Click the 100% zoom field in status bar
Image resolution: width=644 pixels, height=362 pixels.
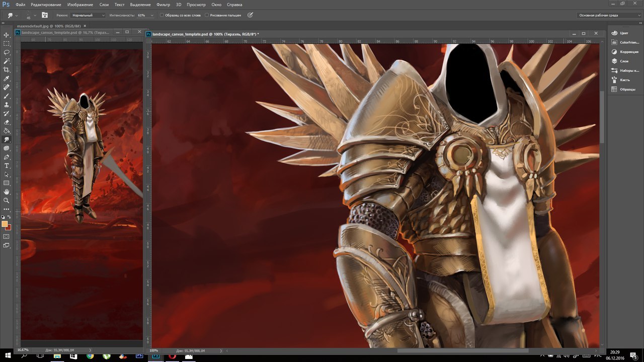pos(155,350)
